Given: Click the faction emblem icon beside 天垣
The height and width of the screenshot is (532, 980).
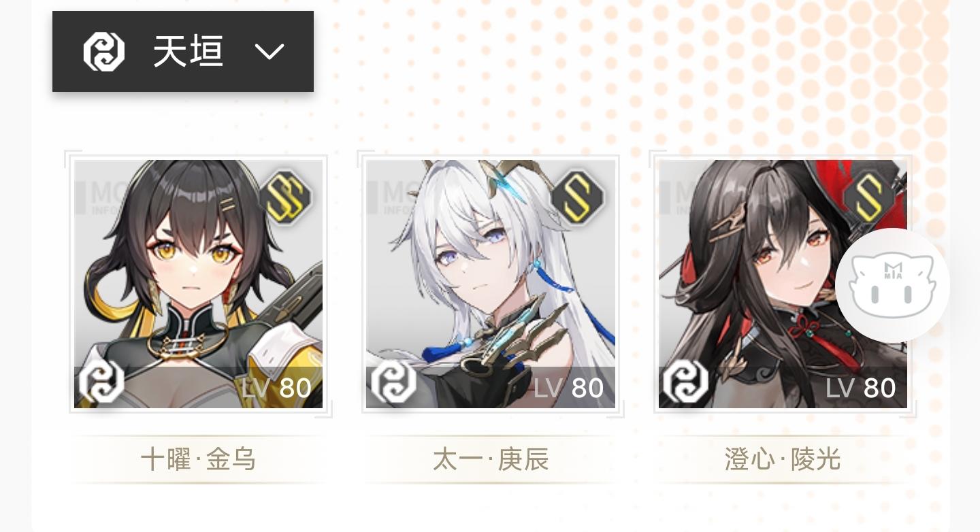Looking at the screenshot, I should (x=103, y=52).
